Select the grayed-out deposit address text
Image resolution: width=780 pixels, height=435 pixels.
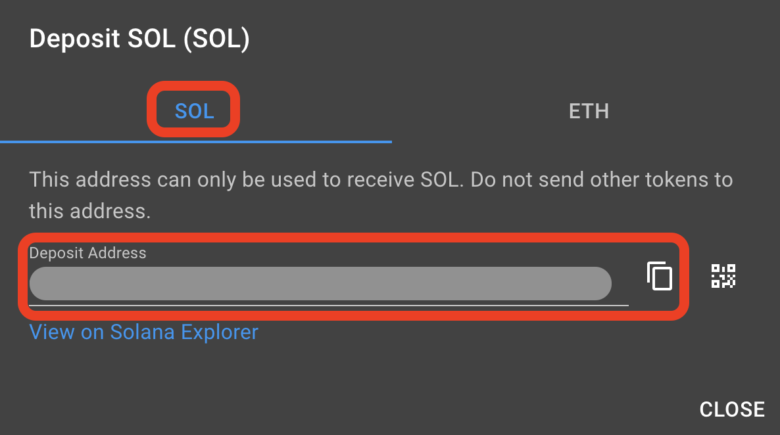(x=320, y=283)
